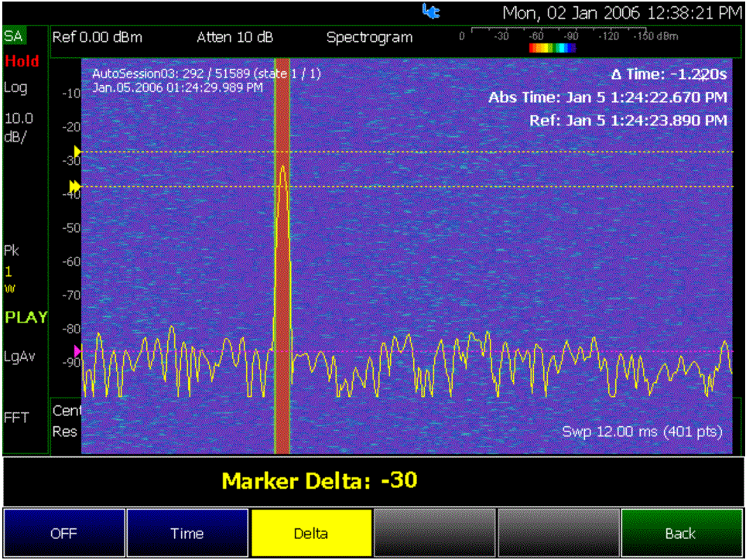This screenshot has height=560, width=746.
Task: Click the Marker Delta: -30 entry field
Action: [374, 481]
